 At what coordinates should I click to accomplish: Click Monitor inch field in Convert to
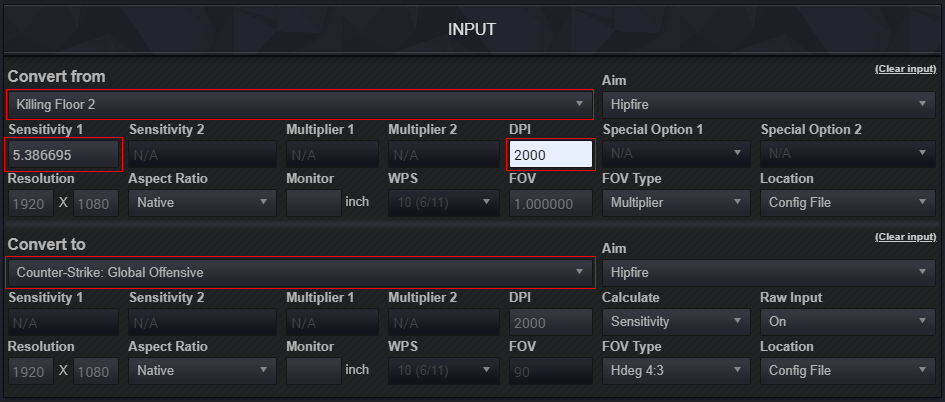pos(313,370)
